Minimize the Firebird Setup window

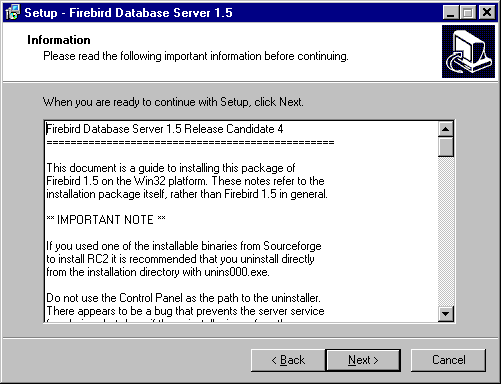click(451, 13)
